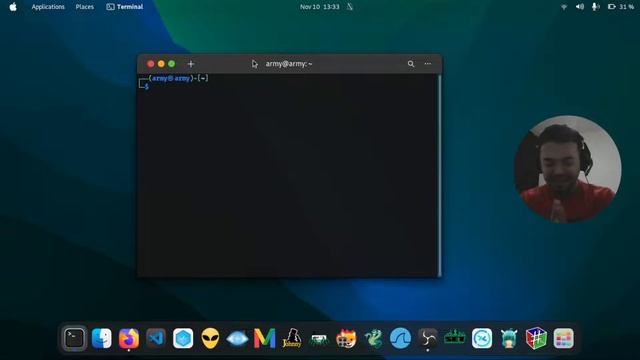Screen dimensions: 640x360
Task: Close the terminal window with red button
Action: click(151, 64)
